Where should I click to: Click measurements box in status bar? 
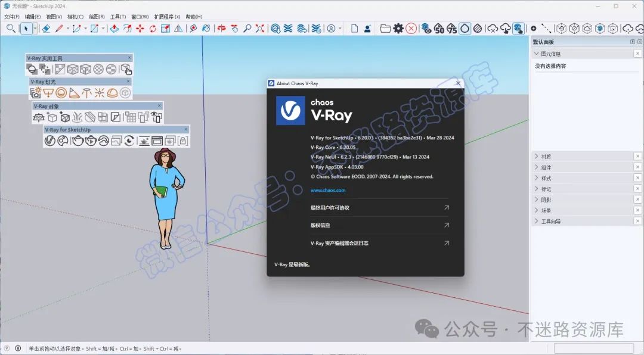594,348
